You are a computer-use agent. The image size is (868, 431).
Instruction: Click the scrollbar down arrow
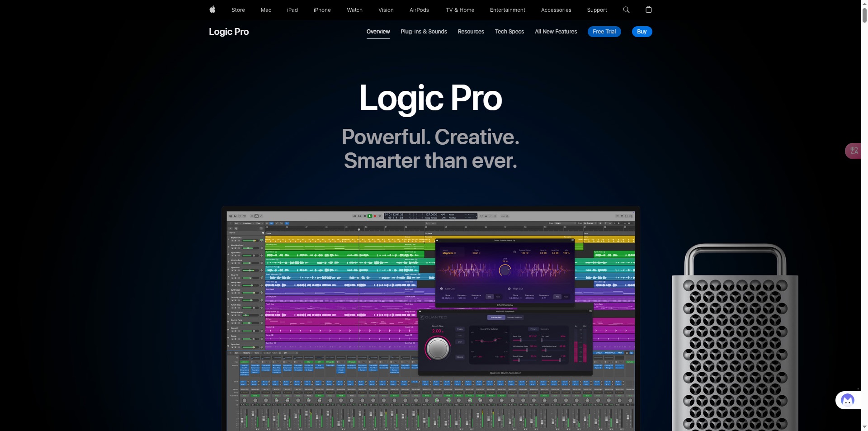click(x=864, y=426)
